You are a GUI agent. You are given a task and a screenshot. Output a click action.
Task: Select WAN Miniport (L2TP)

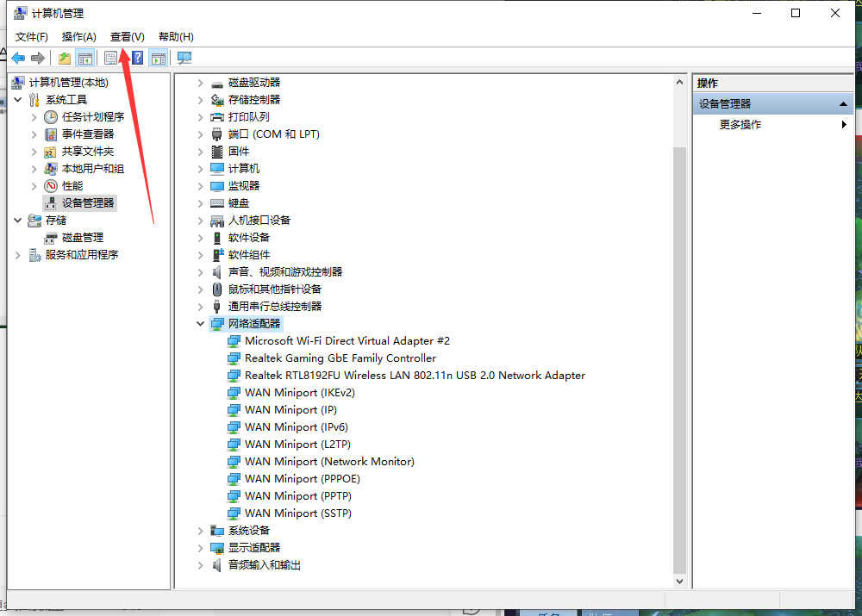298,444
